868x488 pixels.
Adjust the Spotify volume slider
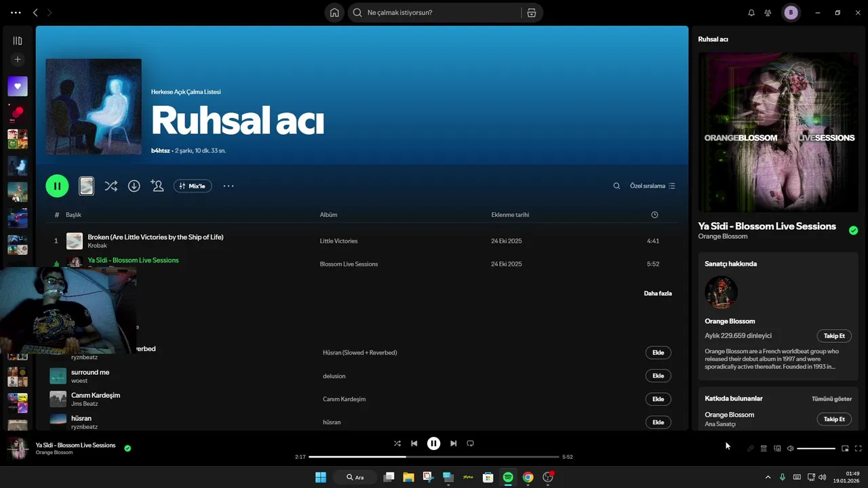pos(816,448)
